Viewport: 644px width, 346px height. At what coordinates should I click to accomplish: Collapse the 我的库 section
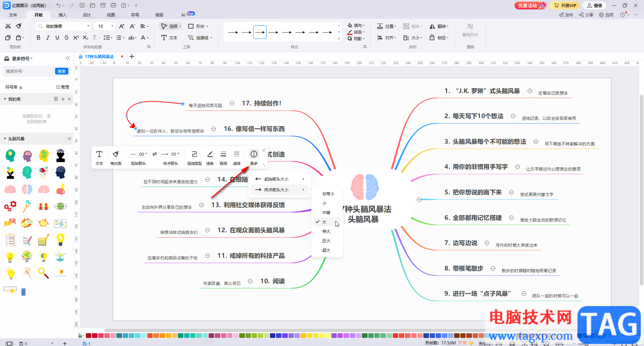[5, 99]
